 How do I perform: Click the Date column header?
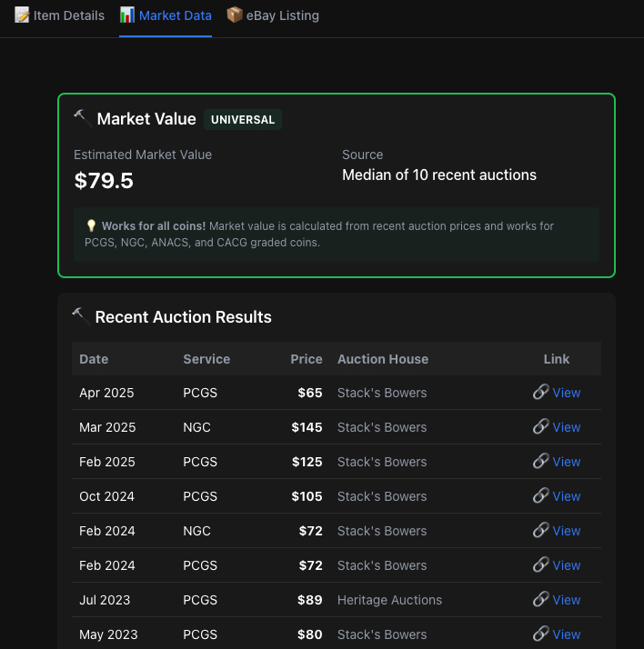tap(94, 359)
